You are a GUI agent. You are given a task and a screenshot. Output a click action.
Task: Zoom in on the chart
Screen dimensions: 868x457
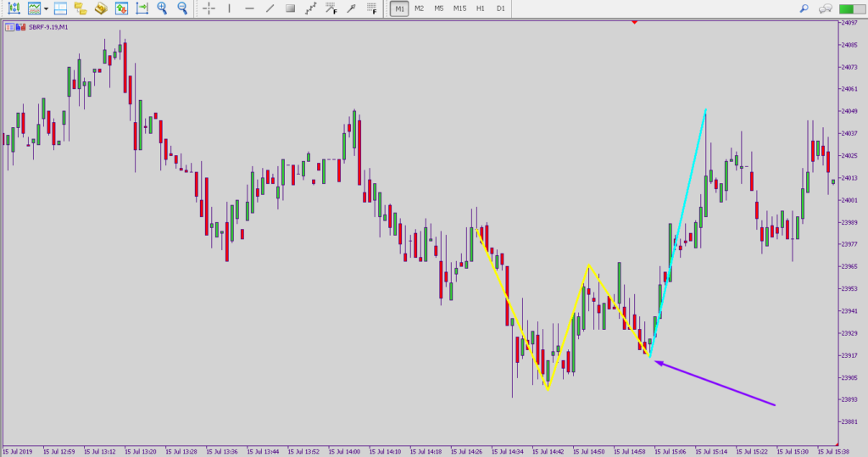click(162, 8)
